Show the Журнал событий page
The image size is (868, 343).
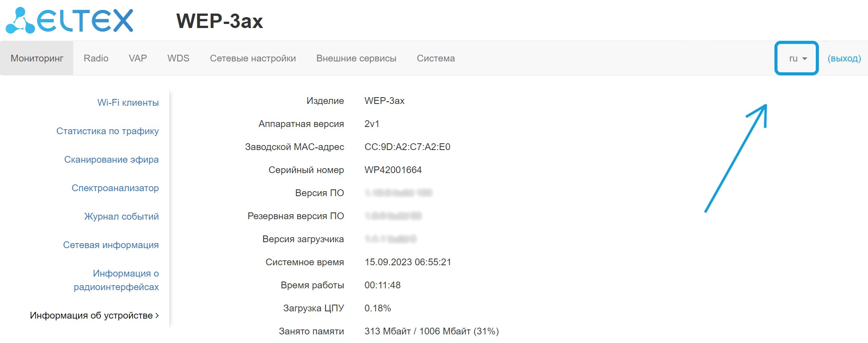point(121,216)
